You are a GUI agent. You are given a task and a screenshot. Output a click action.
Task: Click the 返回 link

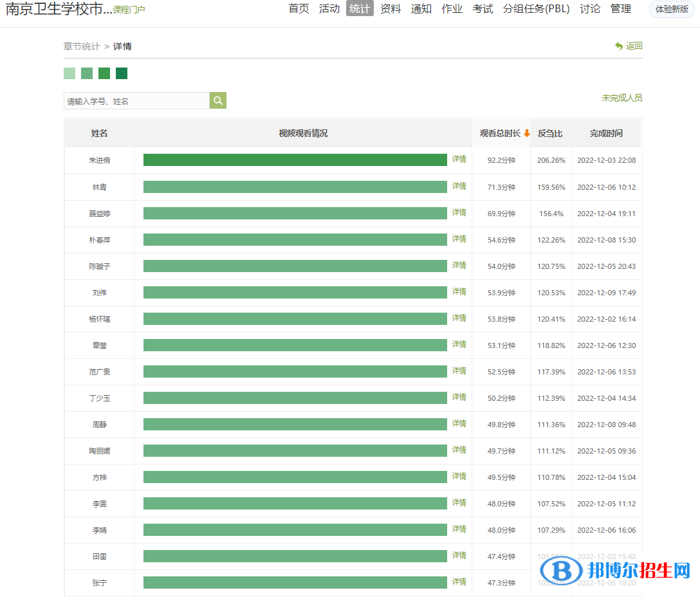[x=634, y=46]
